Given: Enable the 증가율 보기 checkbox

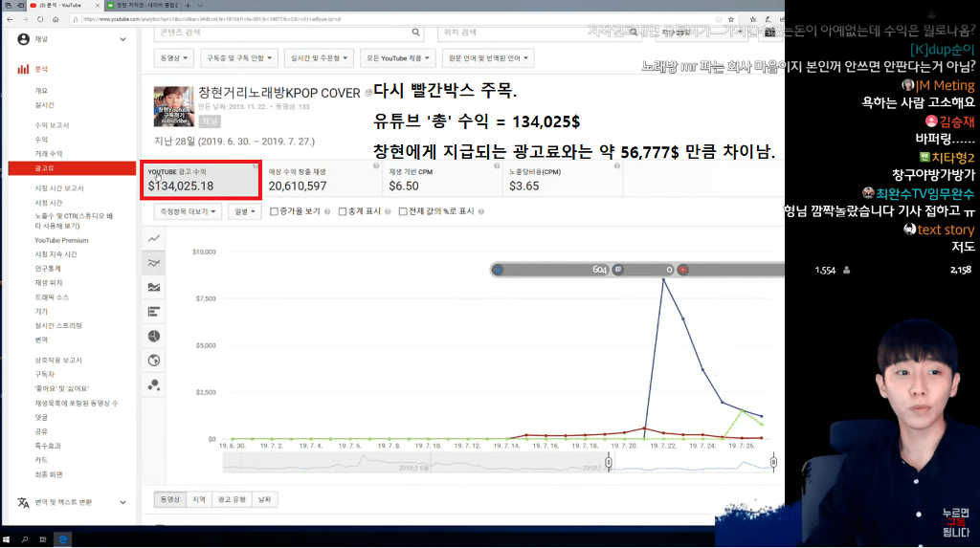Looking at the screenshot, I should pyautogui.click(x=274, y=211).
